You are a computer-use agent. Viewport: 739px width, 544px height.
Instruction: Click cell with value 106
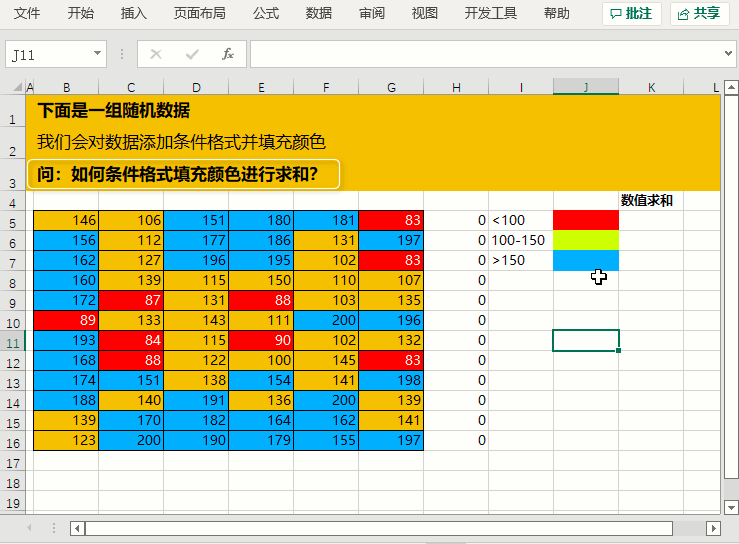pyautogui.click(x=131, y=221)
